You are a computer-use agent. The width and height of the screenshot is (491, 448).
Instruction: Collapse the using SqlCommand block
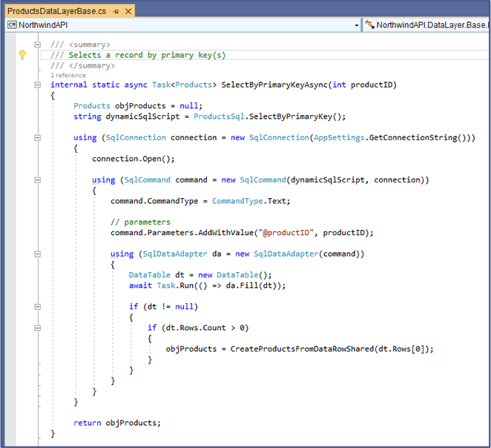coord(36,180)
